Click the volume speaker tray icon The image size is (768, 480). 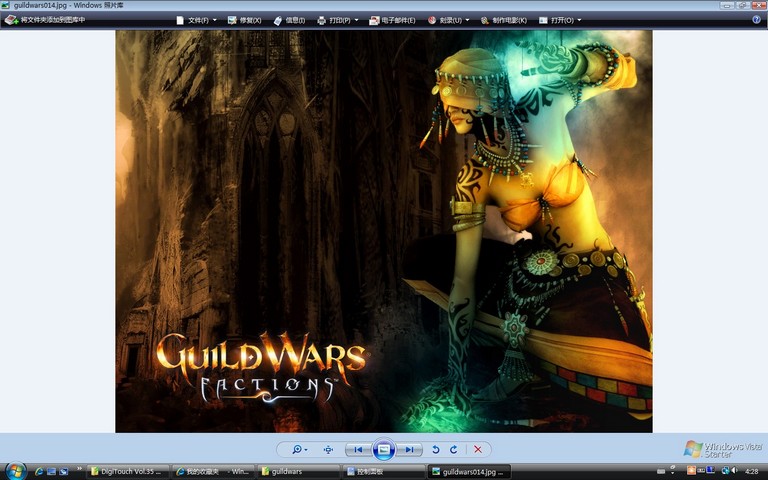734,470
